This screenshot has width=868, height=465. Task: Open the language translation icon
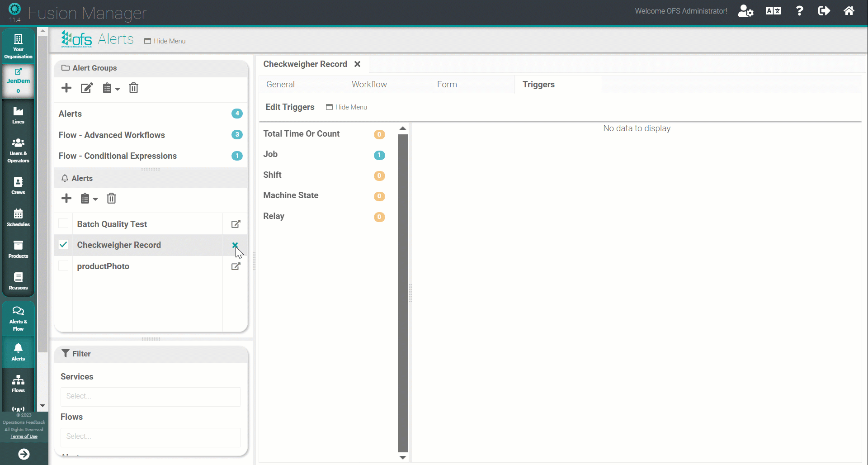(x=773, y=11)
